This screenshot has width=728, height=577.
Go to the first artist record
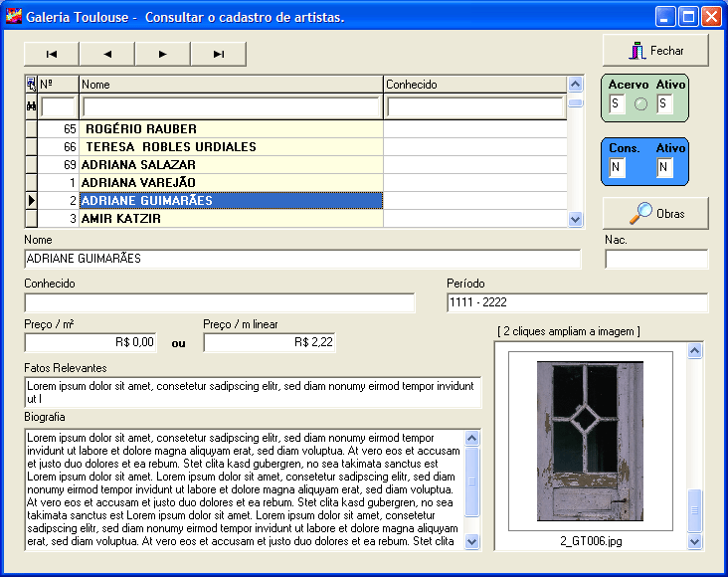(x=52, y=54)
